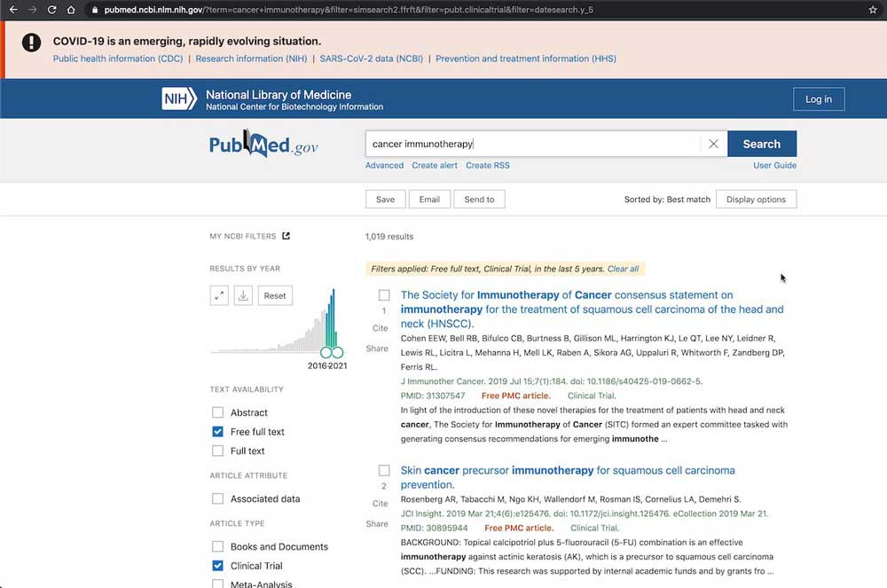Select the first search result's checkbox

pyautogui.click(x=384, y=294)
